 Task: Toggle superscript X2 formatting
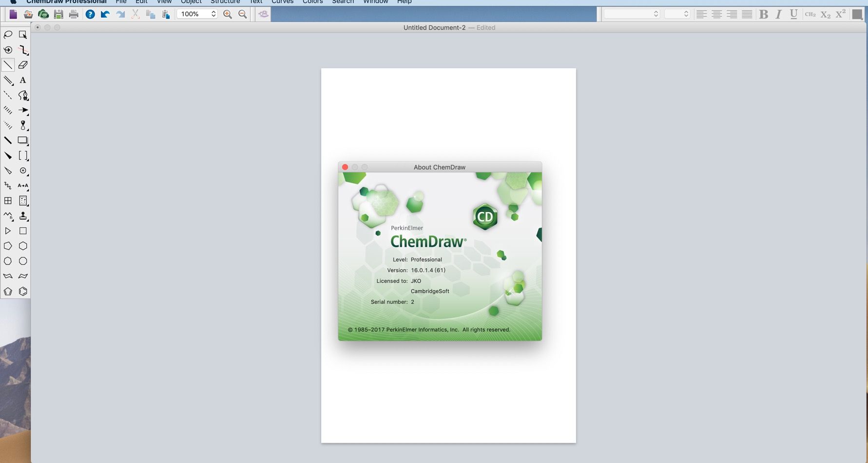point(841,14)
